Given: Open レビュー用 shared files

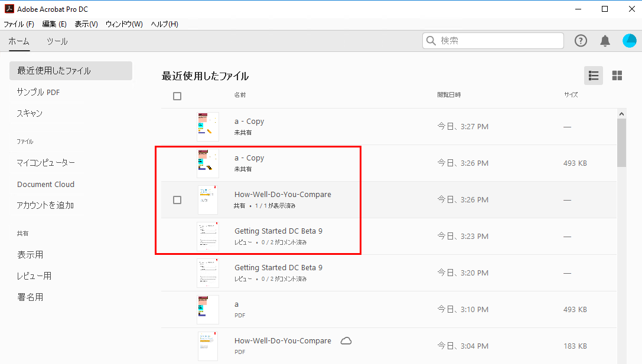Looking at the screenshot, I should coord(34,276).
